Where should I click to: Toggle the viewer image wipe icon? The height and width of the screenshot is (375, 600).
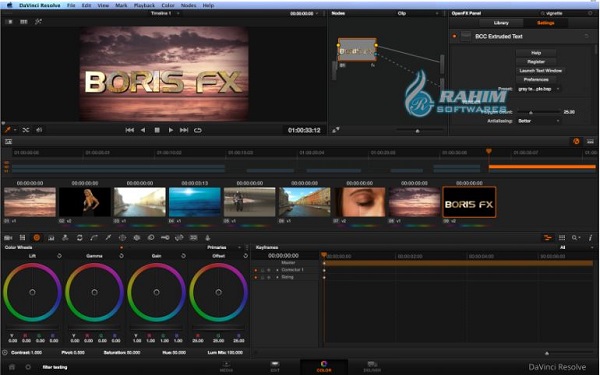tap(10, 22)
